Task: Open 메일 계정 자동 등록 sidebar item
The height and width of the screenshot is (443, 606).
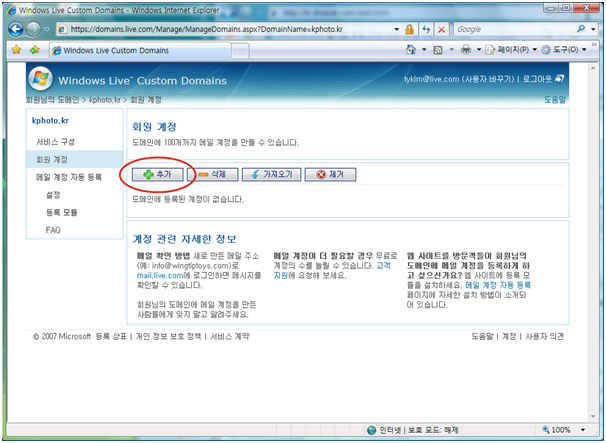Action: [69, 177]
